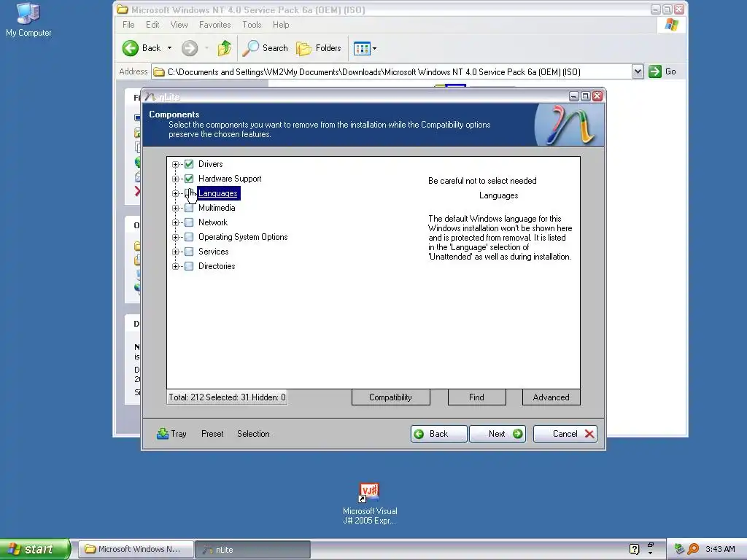Click the Up folder icon in Explorer
The width and height of the screenshot is (747, 560).
click(225, 48)
